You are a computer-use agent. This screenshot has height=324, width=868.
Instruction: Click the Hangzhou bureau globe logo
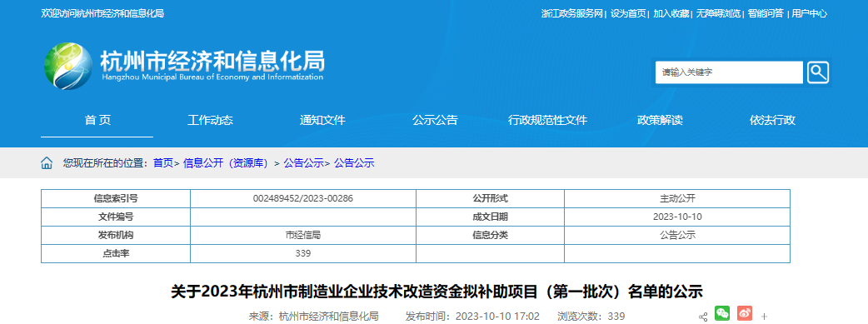[x=68, y=67]
